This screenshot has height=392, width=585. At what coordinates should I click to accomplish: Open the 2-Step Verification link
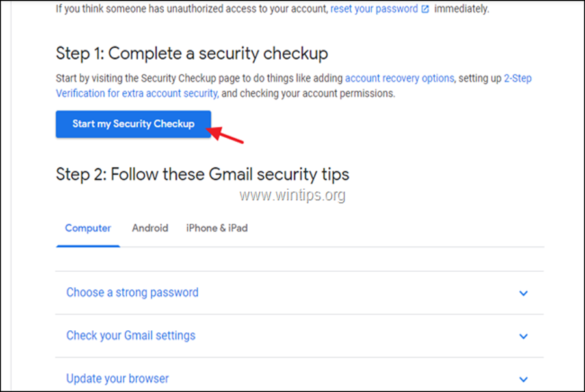click(x=136, y=93)
